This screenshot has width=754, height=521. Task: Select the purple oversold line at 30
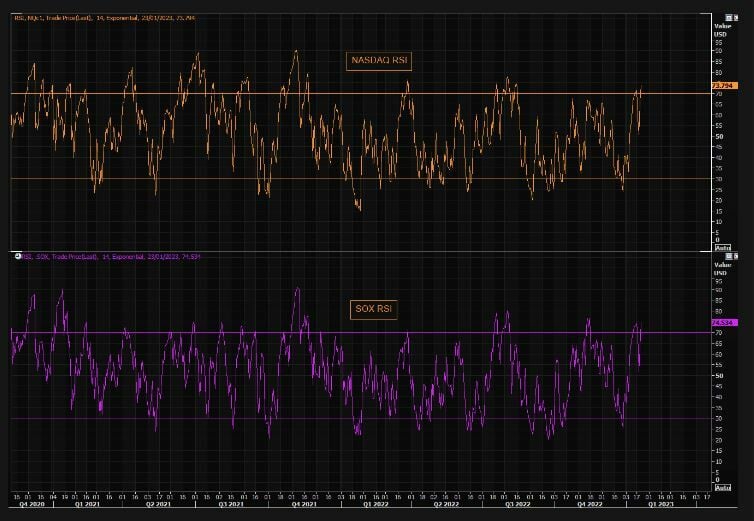[300, 418]
